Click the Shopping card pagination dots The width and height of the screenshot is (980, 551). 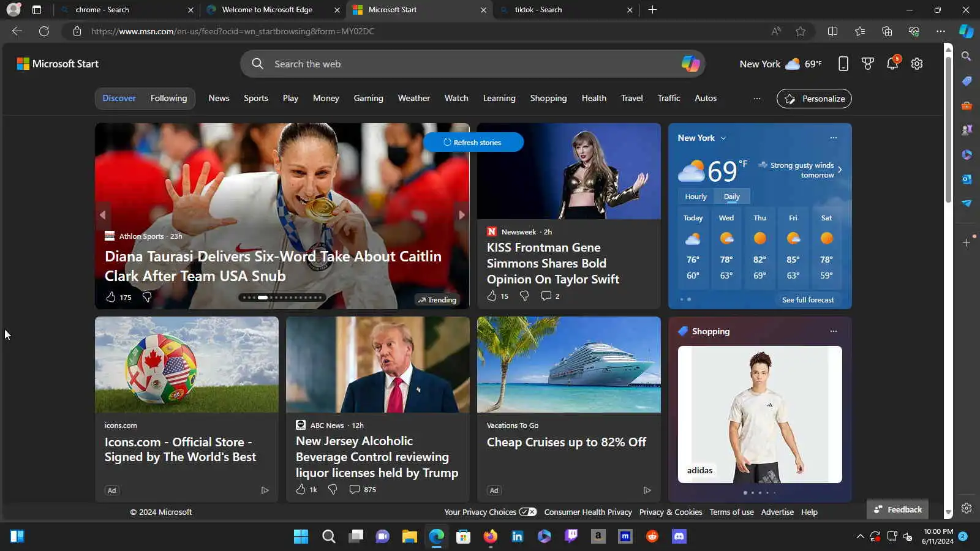coord(760,493)
